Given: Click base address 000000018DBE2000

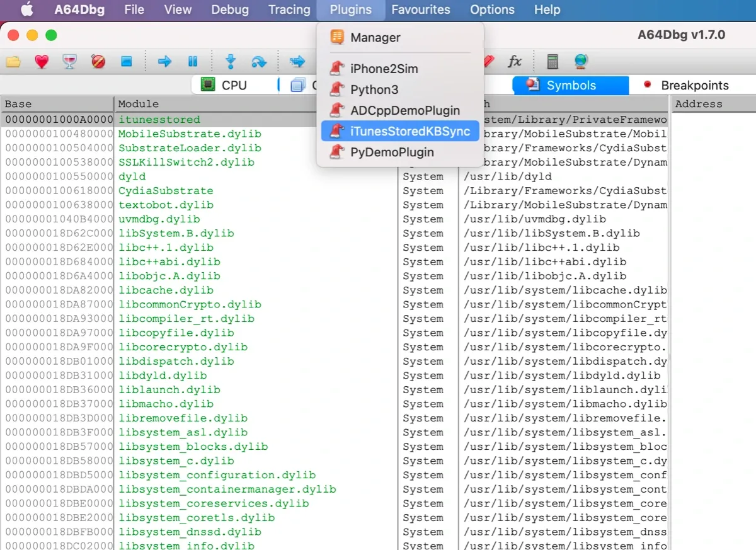Looking at the screenshot, I should pyautogui.click(x=59, y=517).
